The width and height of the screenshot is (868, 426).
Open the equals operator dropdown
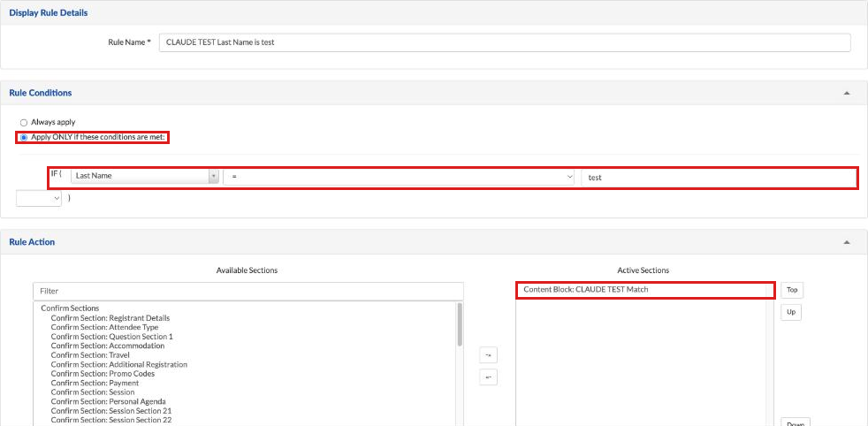[399, 176]
